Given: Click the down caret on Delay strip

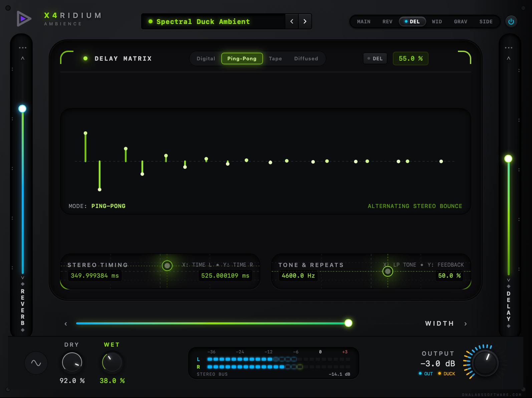Looking at the screenshot, I should click(x=509, y=280).
